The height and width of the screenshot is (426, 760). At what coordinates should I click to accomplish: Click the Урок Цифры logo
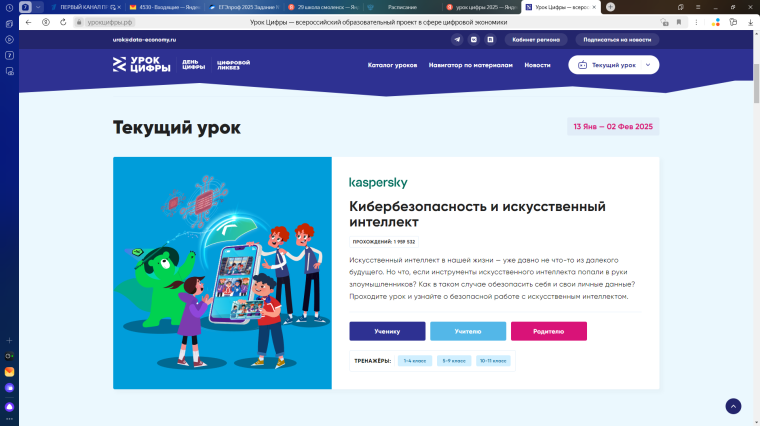142,64
